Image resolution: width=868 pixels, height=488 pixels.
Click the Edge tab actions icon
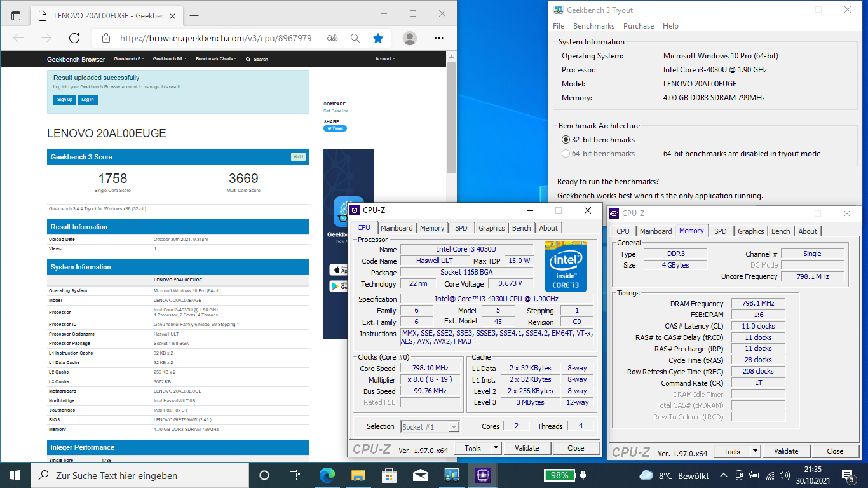pos(16,15)
